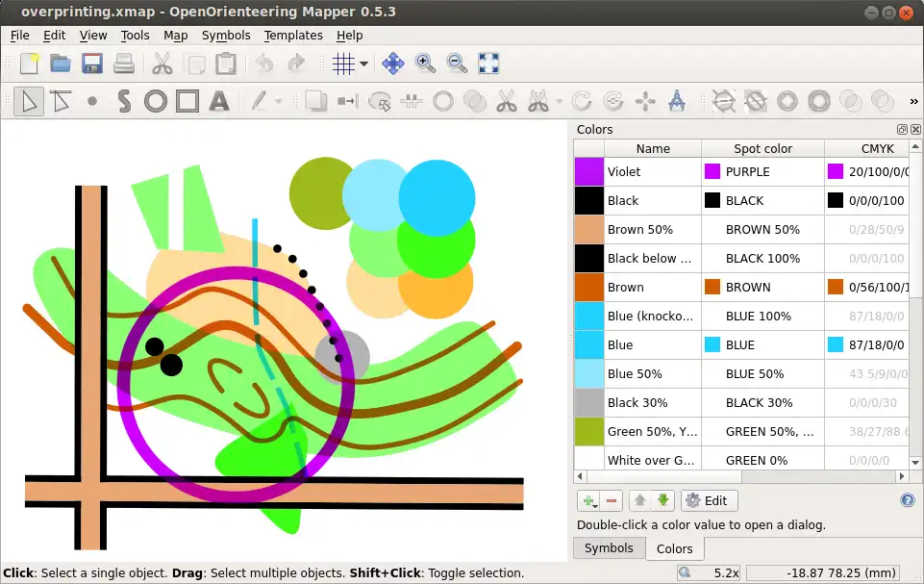Choose the Draw circles tool
The width and height of the screenshot is (924, 584).
tap(156, 101)
